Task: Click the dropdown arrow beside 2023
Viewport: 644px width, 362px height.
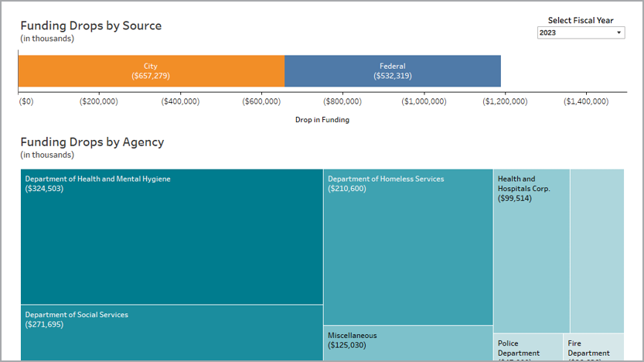Action: [x=618, y=32]
